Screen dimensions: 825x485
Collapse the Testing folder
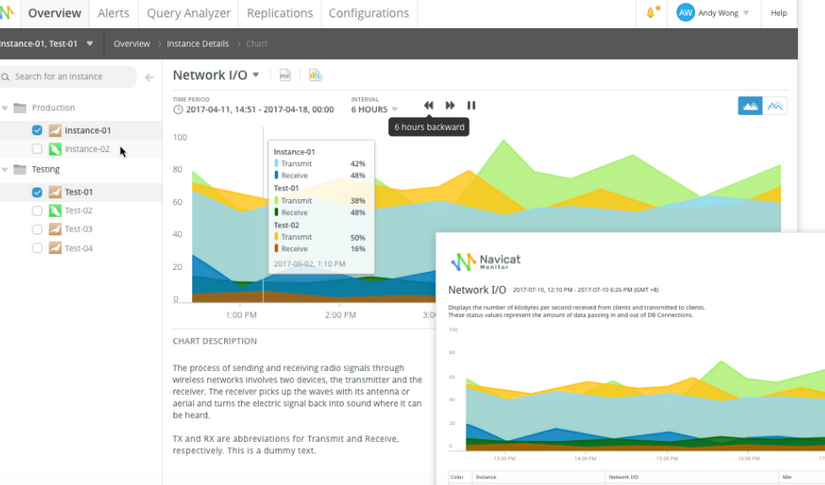point(5,169)
